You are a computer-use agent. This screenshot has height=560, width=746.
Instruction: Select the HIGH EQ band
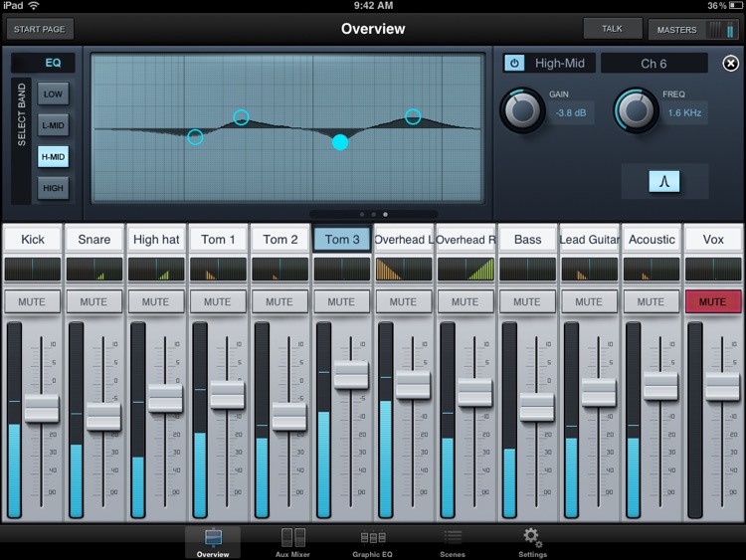coord(53,188)
